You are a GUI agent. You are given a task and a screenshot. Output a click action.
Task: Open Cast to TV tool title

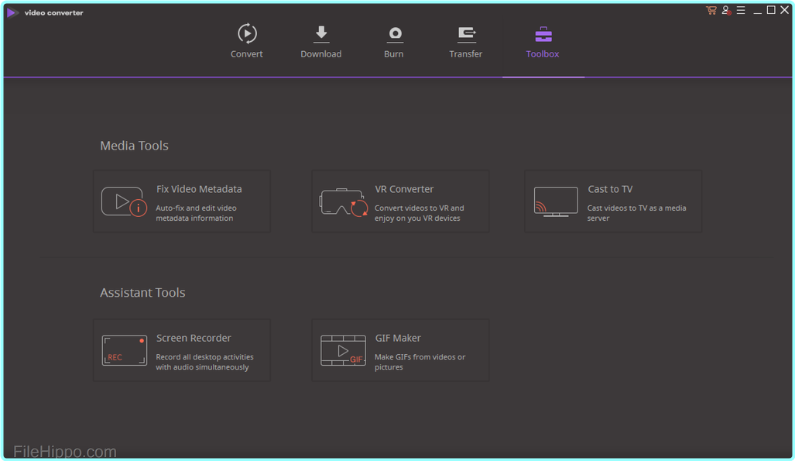pos(610,189)
